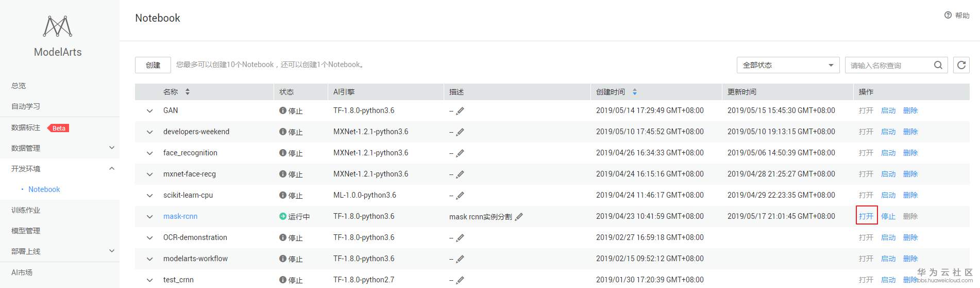Go to 自动学习 in sidebar
This screenshot has width=980, height=288.
click(x=26, y=106)
